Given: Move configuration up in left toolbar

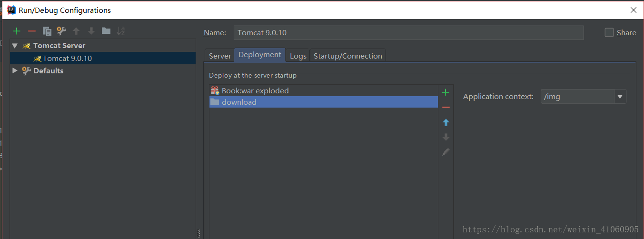Looking at the screenshot, I should pos(76,31).
